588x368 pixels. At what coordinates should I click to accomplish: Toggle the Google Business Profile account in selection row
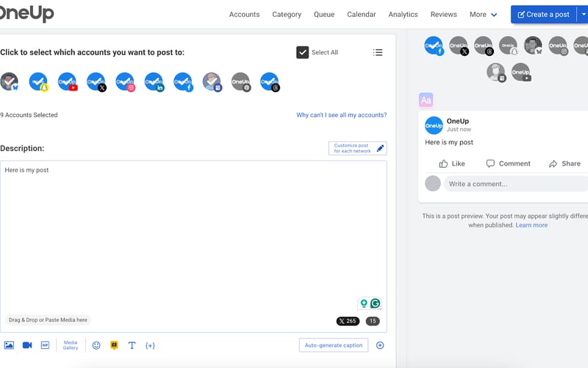pos(212,82)
